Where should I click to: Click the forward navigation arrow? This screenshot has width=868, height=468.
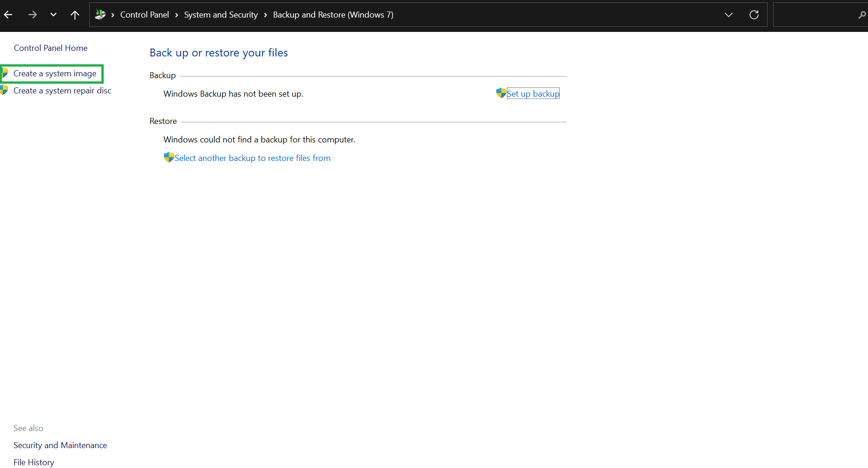32,15
